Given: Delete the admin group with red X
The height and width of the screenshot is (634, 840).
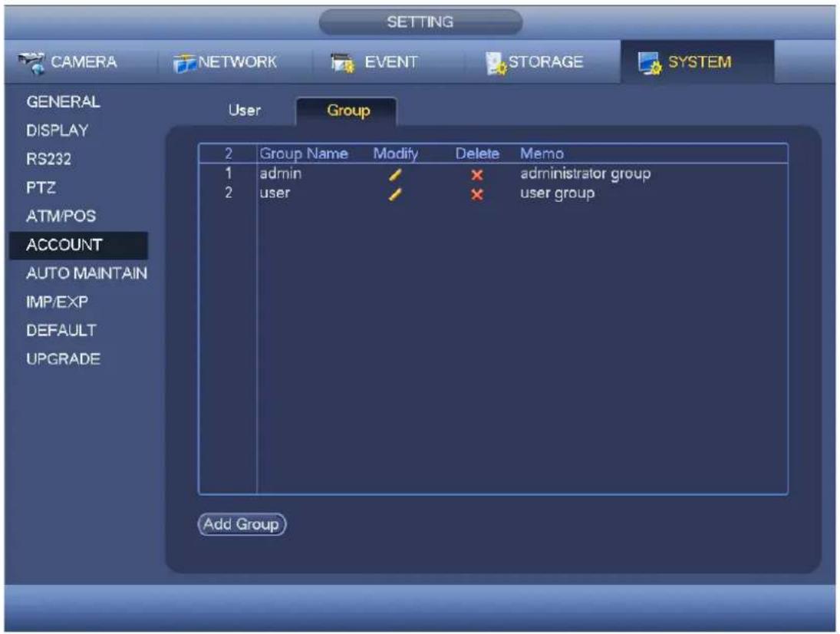Looking at the screenshot, I should 477,175.
